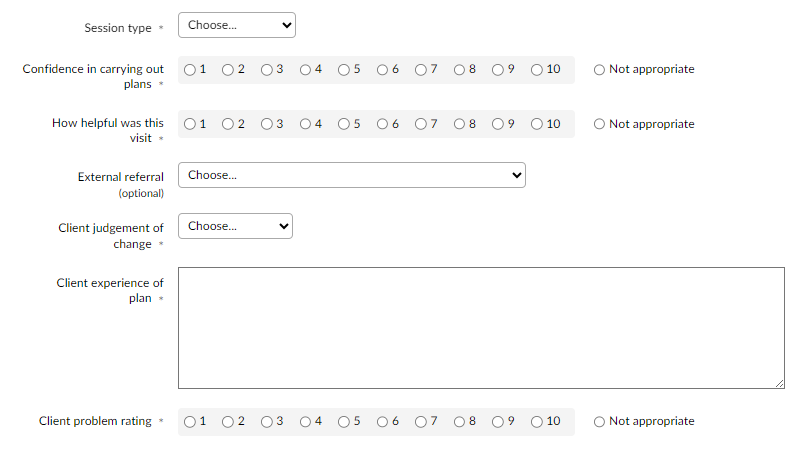Set Client problem rating to 4

tap(305, 422)
